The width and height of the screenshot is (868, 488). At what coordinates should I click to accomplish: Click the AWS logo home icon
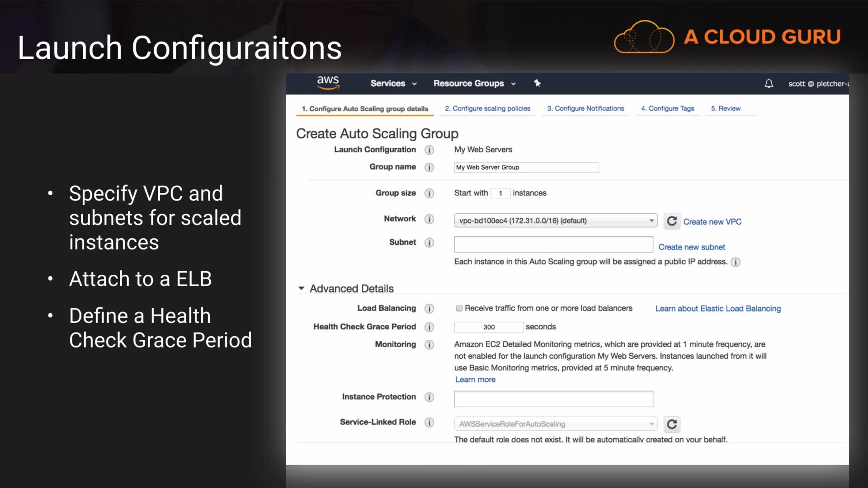pyautogui.click(x=328, y=83)
